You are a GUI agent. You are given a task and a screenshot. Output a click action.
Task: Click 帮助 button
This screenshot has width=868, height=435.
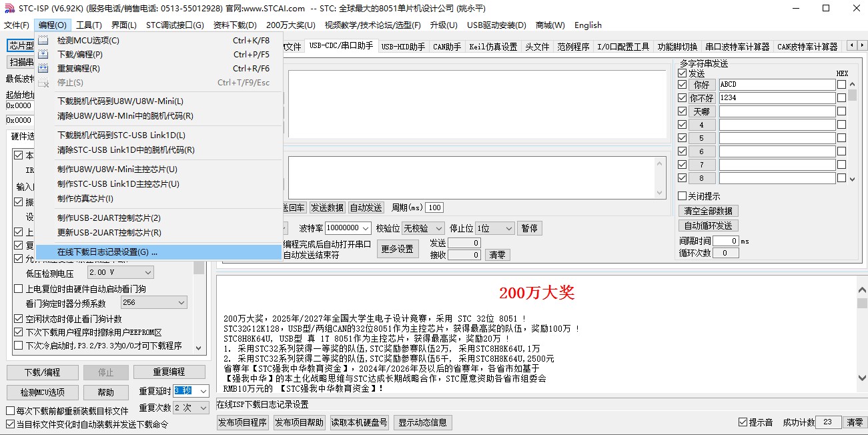pos(105,392)
